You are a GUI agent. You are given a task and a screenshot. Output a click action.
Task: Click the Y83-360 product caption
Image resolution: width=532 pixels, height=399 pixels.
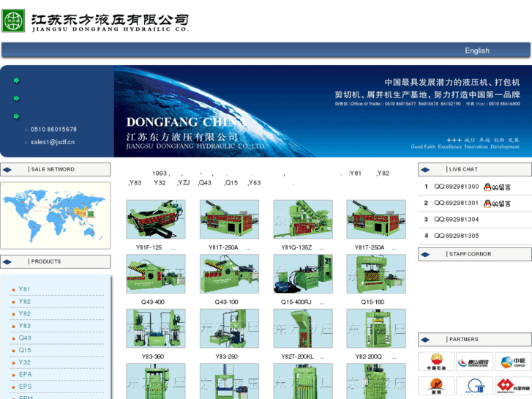pos(153,357)
